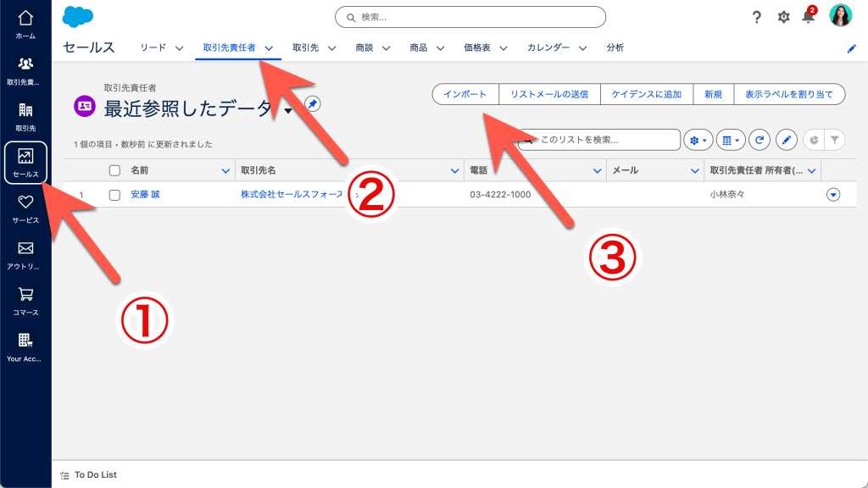Open 取引先 accounts icon in sidebar
This screenshot has height=488, width=868.
tap(25, 117)
